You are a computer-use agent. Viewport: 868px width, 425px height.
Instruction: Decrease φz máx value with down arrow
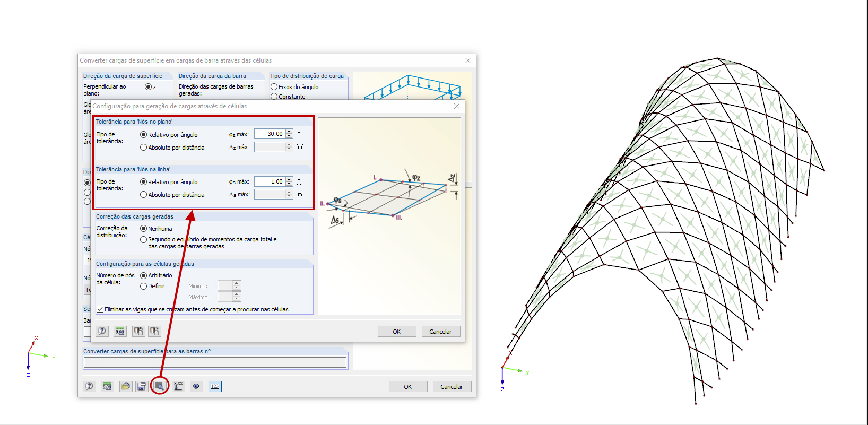click(x=289, y=136)
